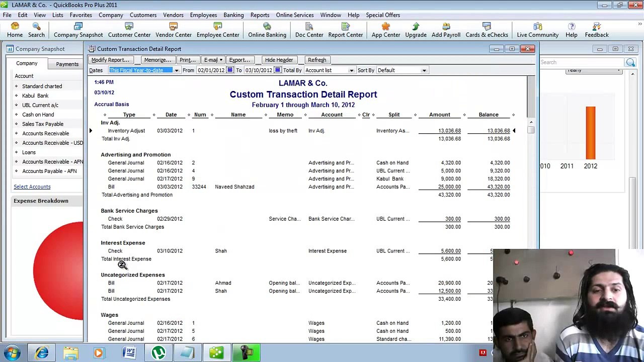Open the Banking menu
The width and height of the screenshot is (644, 362).
click(x=233, y=15)
